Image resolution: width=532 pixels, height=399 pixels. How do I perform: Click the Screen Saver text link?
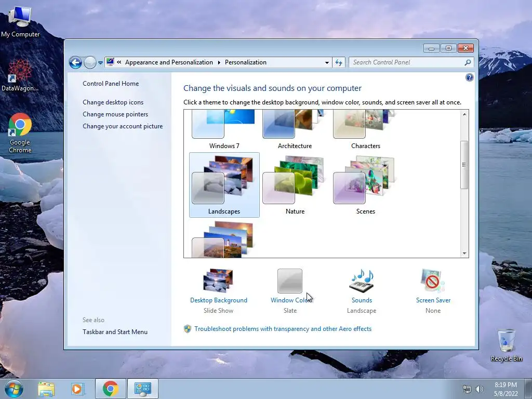tap(433, 300)
